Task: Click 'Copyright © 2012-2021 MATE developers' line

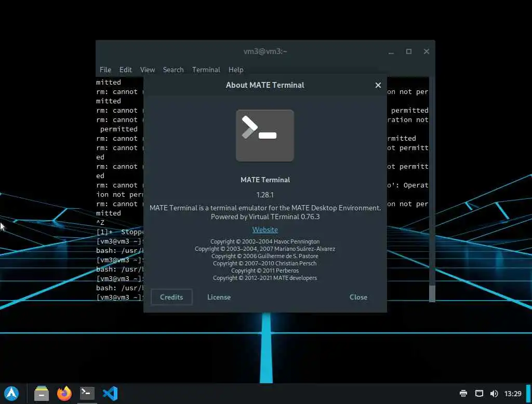Action: (265, 278)
